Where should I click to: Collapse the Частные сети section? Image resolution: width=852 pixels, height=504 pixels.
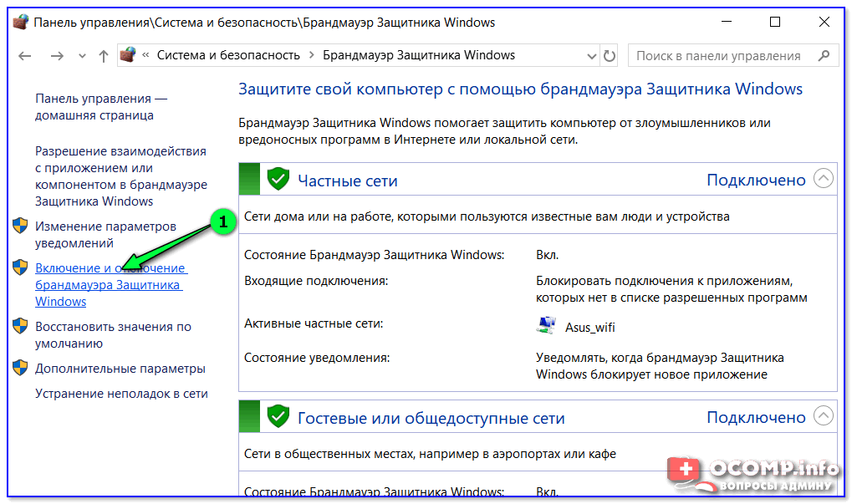tap(824, 180)
